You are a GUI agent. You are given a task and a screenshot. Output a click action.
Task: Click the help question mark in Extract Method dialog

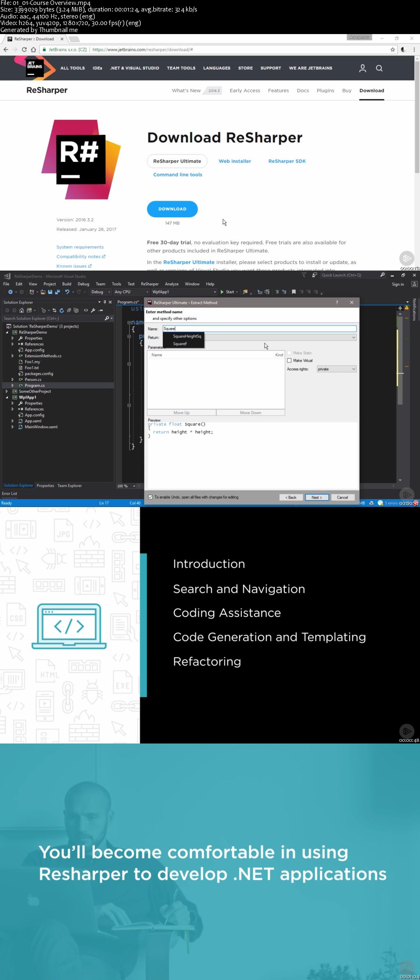click(337, 303)
